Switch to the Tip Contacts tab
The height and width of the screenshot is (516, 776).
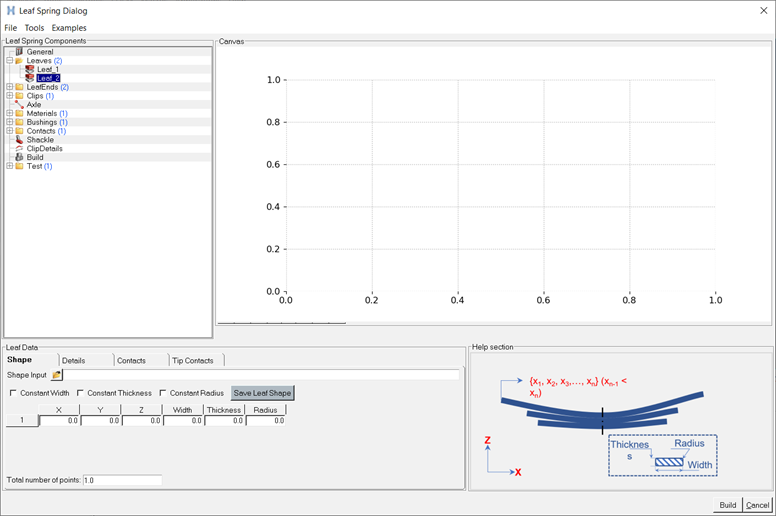(x=192, y=360)
